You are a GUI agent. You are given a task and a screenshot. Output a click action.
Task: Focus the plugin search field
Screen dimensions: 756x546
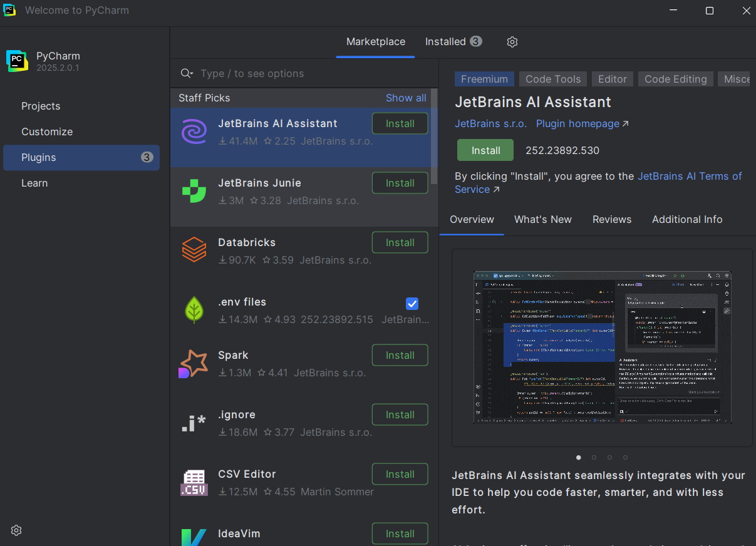(x=313, y=73)
